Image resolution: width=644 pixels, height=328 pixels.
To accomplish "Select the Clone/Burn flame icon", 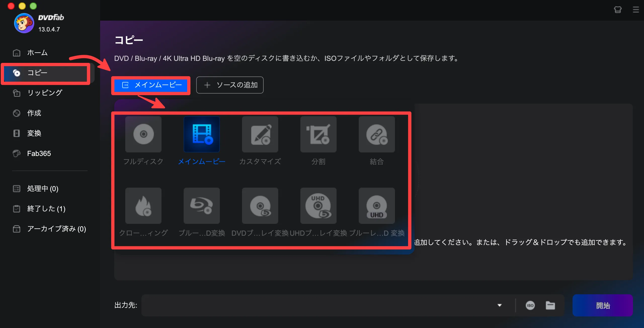I will [143, 206].
